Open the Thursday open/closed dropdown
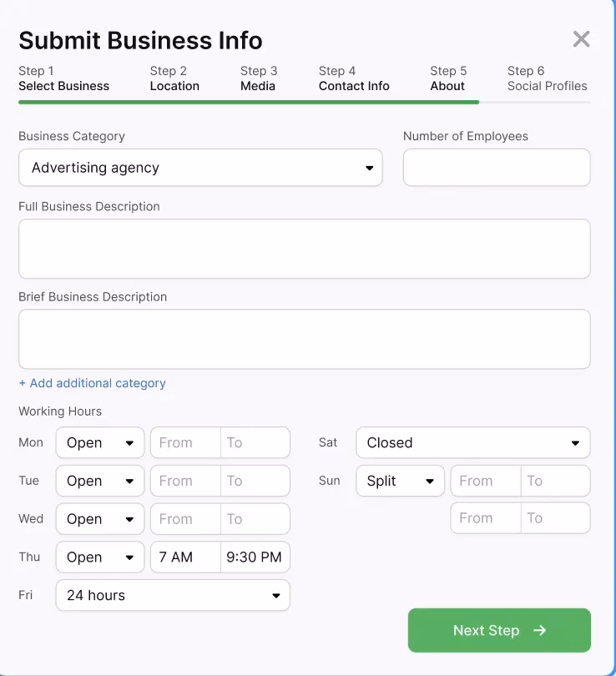The height and width of the screenshot is (676, 616). pyautogui.click(x=99, y=557)
